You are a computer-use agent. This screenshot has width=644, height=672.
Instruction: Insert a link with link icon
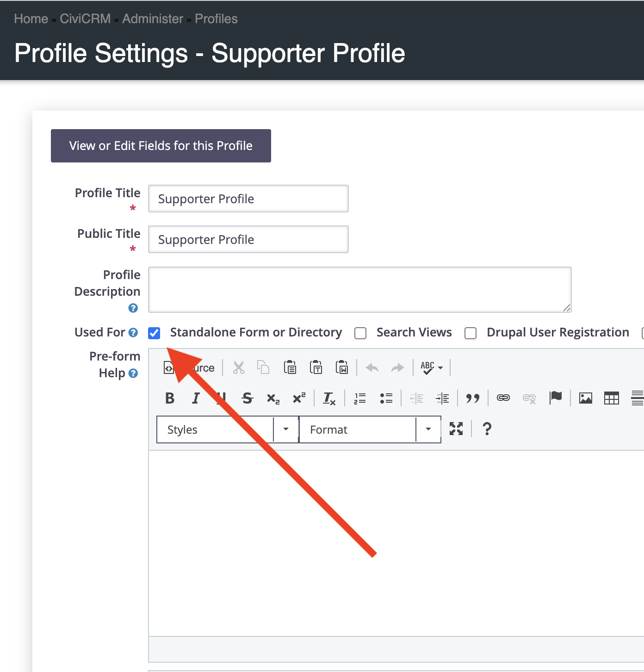click(x=503, y=398)
